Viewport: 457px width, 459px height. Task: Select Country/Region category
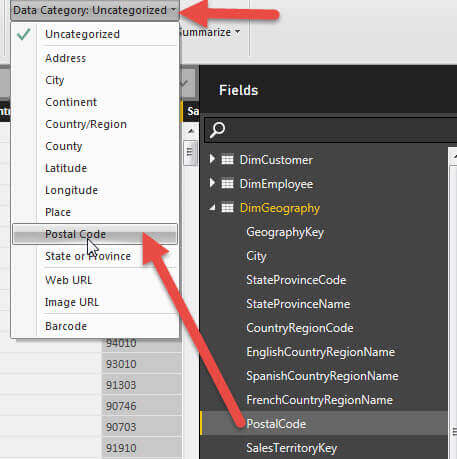95,124
